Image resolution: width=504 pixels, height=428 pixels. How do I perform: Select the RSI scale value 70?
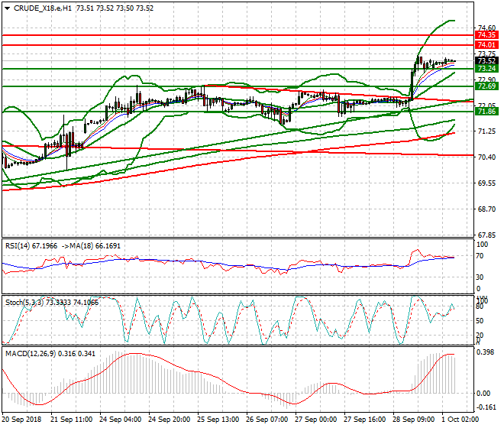coord(480,256)
